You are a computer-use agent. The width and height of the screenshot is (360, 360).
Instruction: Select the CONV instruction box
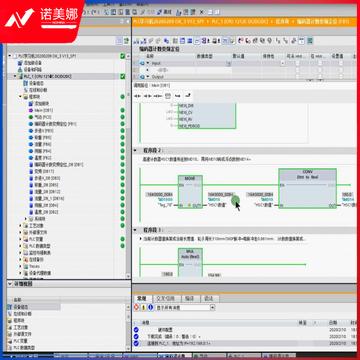307,188
